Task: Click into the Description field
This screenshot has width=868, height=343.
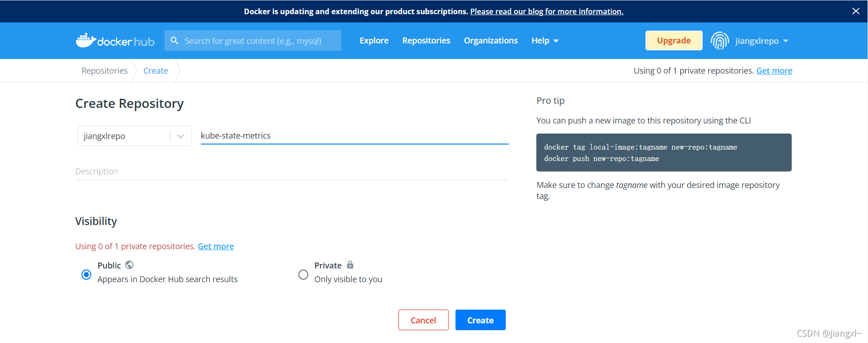Action: pyautogui.click(x=291, y=171)
